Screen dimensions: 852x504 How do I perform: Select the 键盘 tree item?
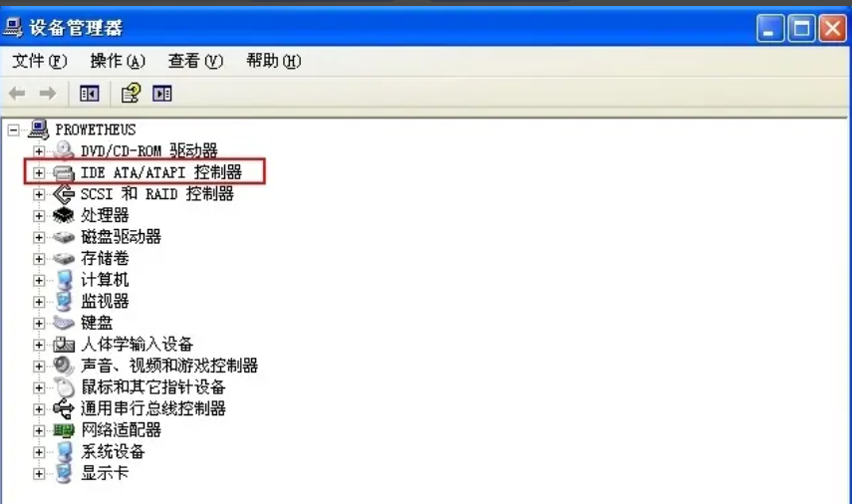click(x=97, y=323)
